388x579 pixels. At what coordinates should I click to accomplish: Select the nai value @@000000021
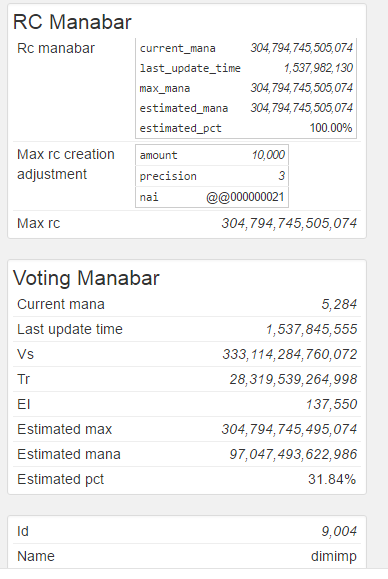click(245, 197)
